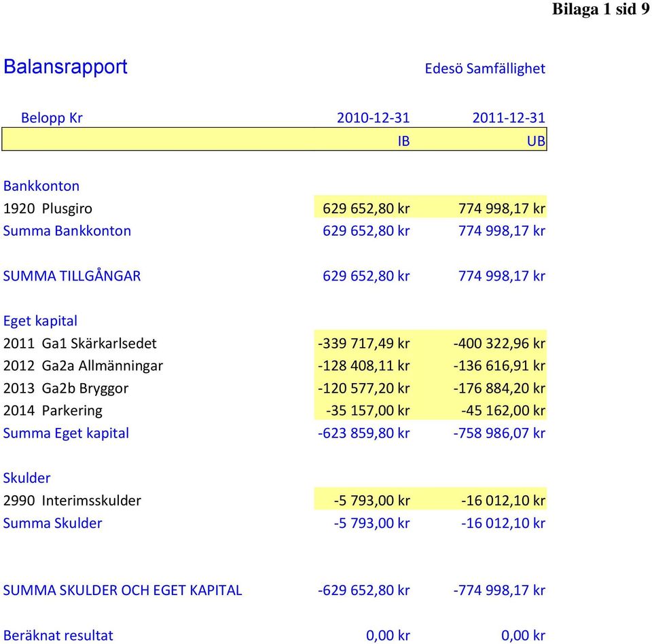Click the total -629 652,80 kr
The width and height of the screenshot is (652, 644).
click(x=364, y=591)
